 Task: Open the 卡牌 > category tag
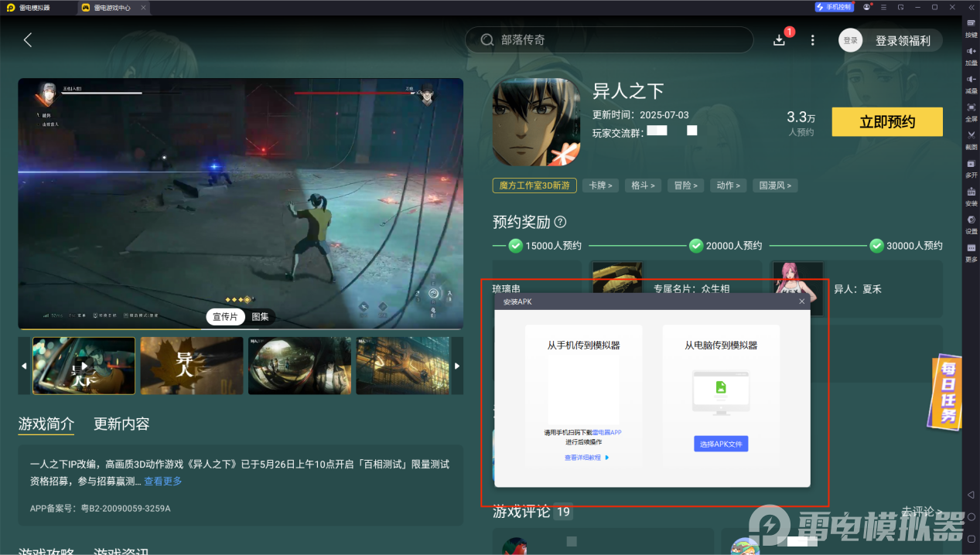(x=600, y=186)
